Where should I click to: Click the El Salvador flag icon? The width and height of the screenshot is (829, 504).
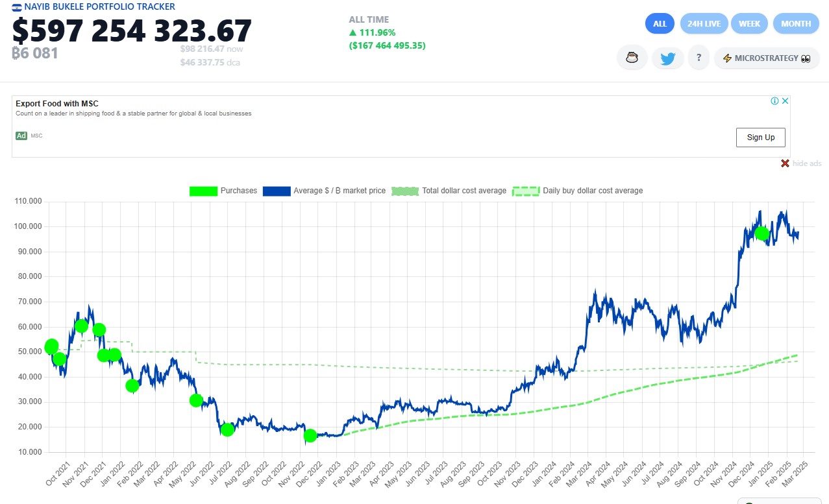16,7
